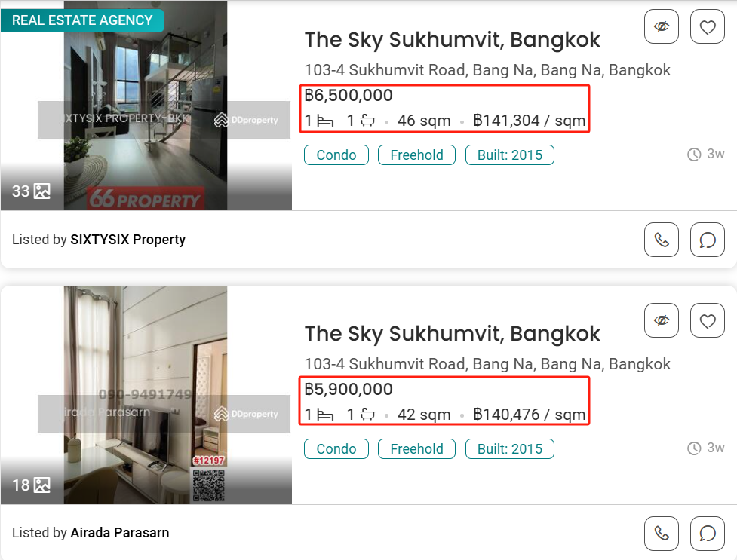Click the REAL ESTATE AGENCY badge
This screenshot has width=737, height=560.
point(82,20)
